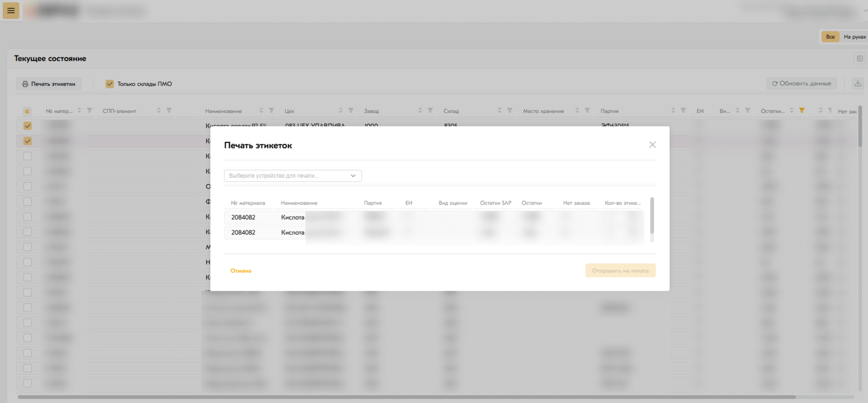Click the Кол-во этике... column header

coord(623,203)
